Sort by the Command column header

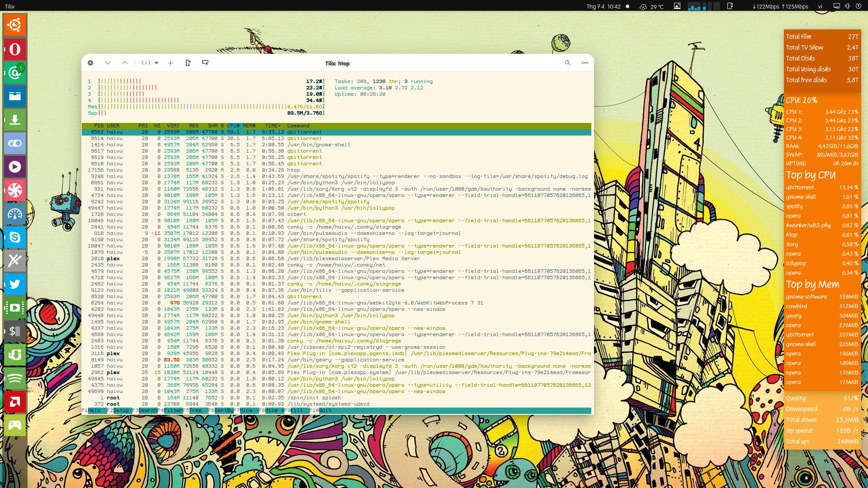point(298,126)
